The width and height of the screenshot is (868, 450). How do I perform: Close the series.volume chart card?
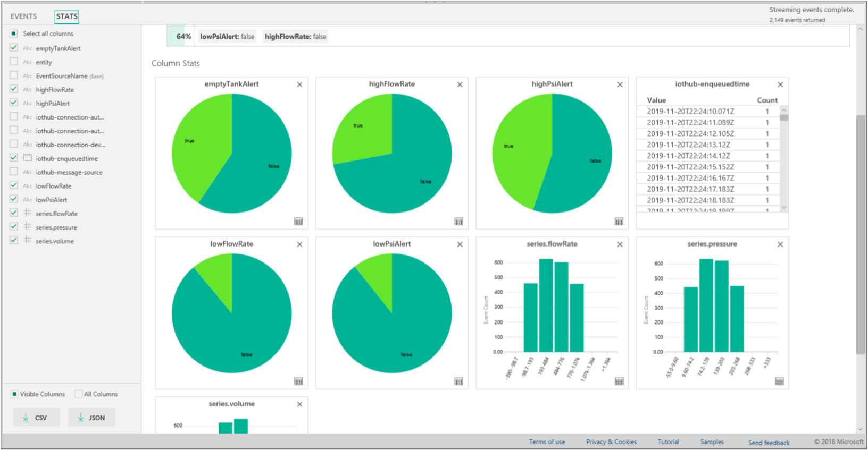[300, 404]
